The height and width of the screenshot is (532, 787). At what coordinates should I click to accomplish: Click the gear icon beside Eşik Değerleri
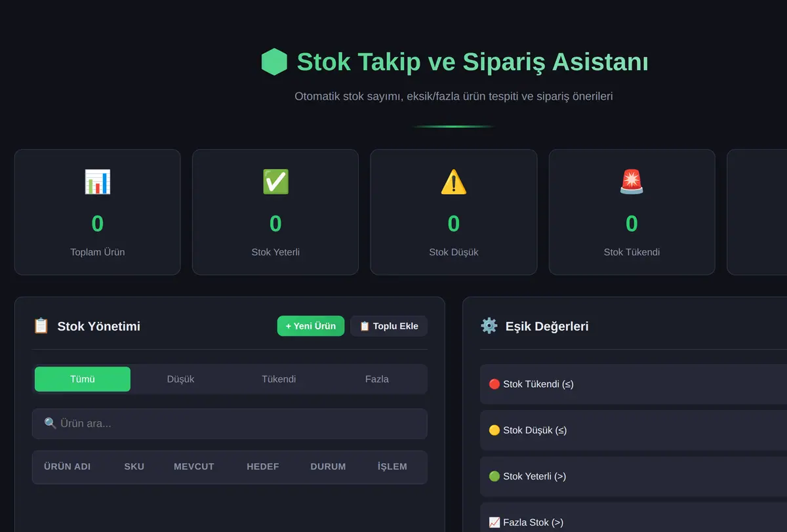pyautogui.click(x=489, y=326)
